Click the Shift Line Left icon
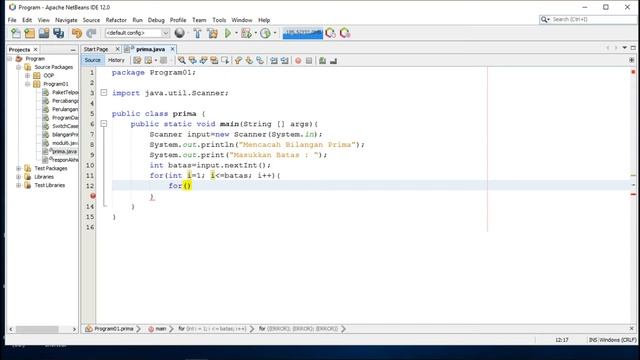 click(x=274, y=60)
